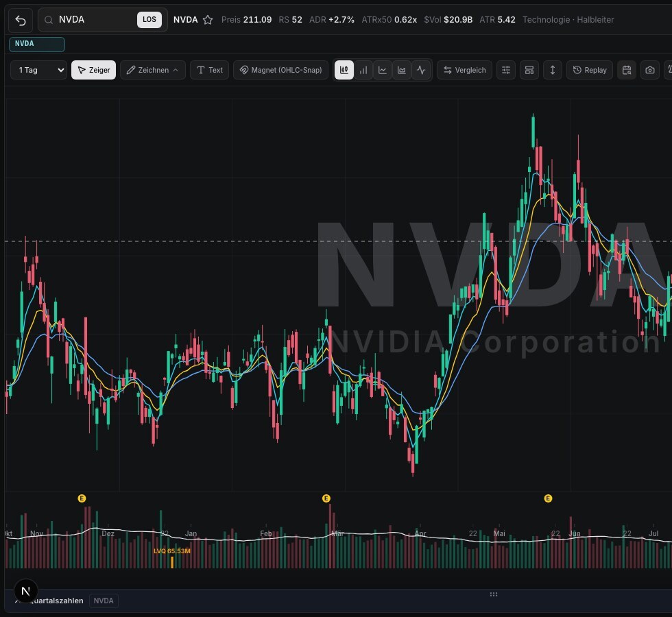Expand the Zeichnen drawing menu

pos(152,70)
